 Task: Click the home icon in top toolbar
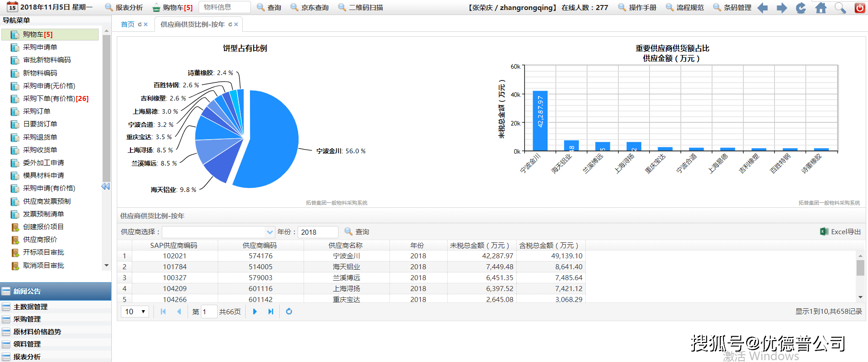821,8
